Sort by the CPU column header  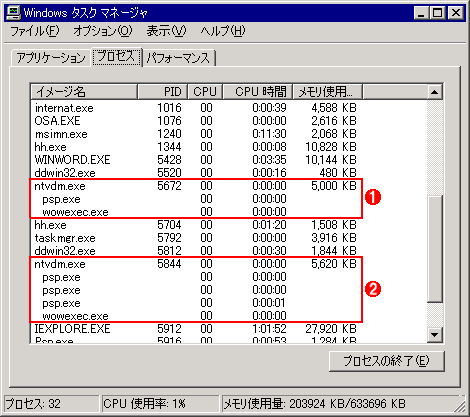tap(205, 92)
